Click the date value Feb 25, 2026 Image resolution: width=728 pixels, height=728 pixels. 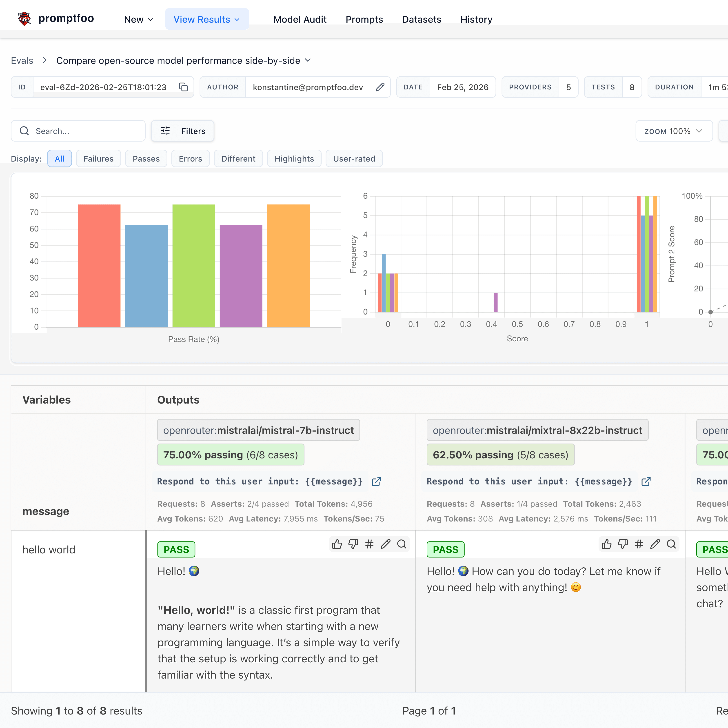(463, 87)
